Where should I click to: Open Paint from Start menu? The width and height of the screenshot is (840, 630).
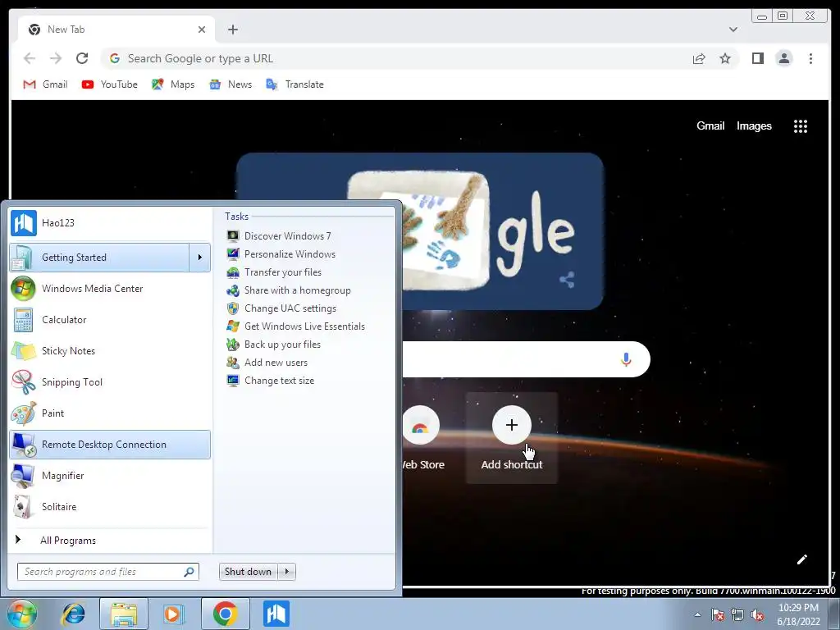click(x=110, y=413)
